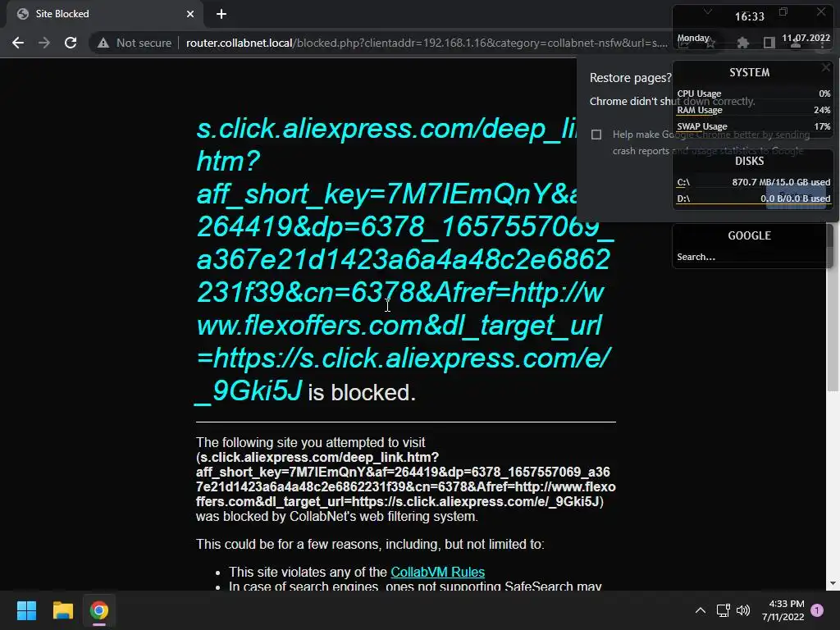Click the 16:33 clock widget
This screenshot has height=630, width=840.
[750, 16]
